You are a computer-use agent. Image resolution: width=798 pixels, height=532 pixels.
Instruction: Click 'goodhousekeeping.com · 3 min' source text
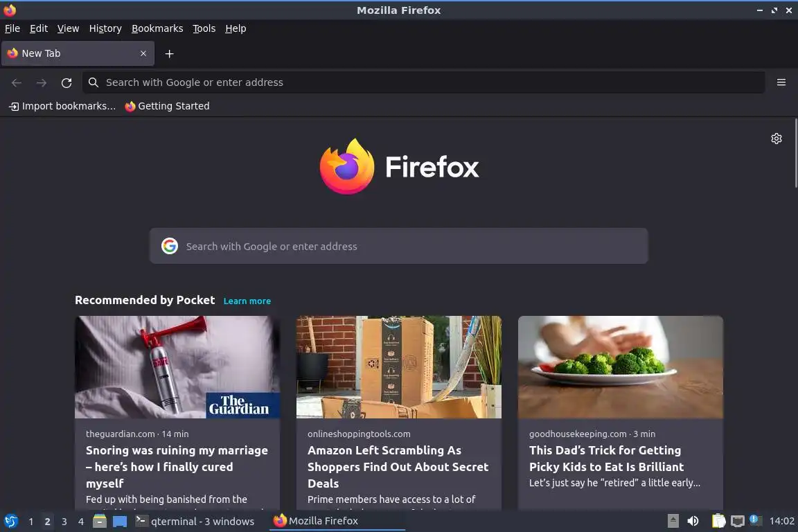(x=592, y=434)
